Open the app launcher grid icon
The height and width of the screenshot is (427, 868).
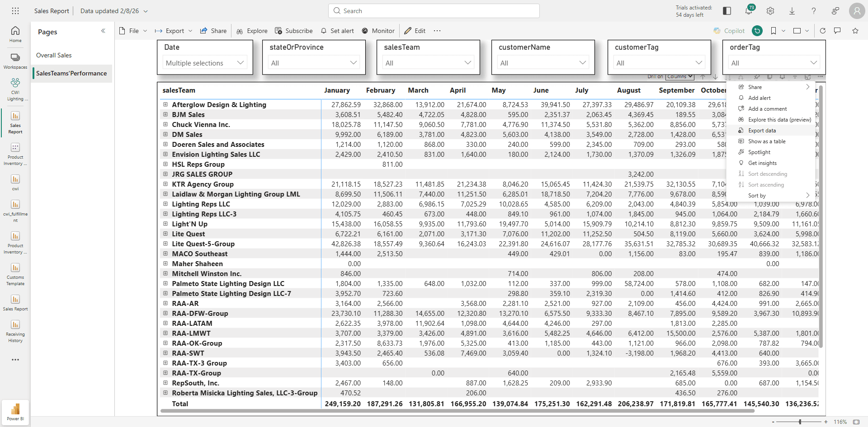click(15, 11)
